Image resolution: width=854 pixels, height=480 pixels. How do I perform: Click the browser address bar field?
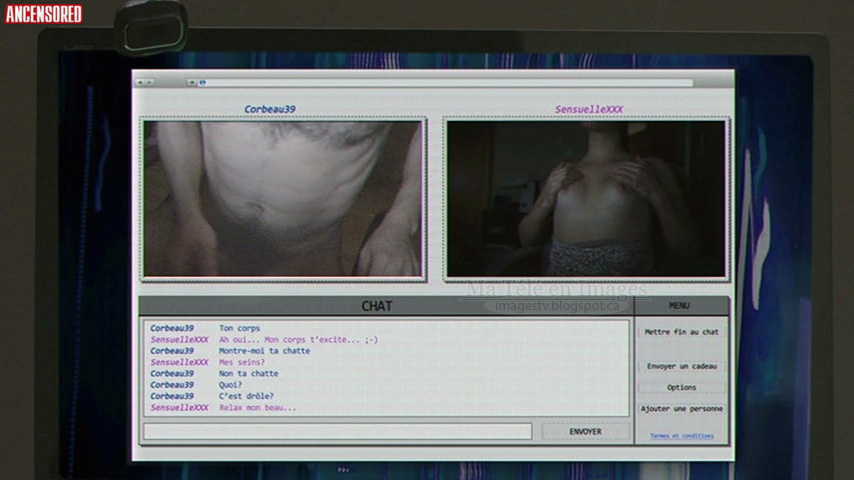point(448,82)
